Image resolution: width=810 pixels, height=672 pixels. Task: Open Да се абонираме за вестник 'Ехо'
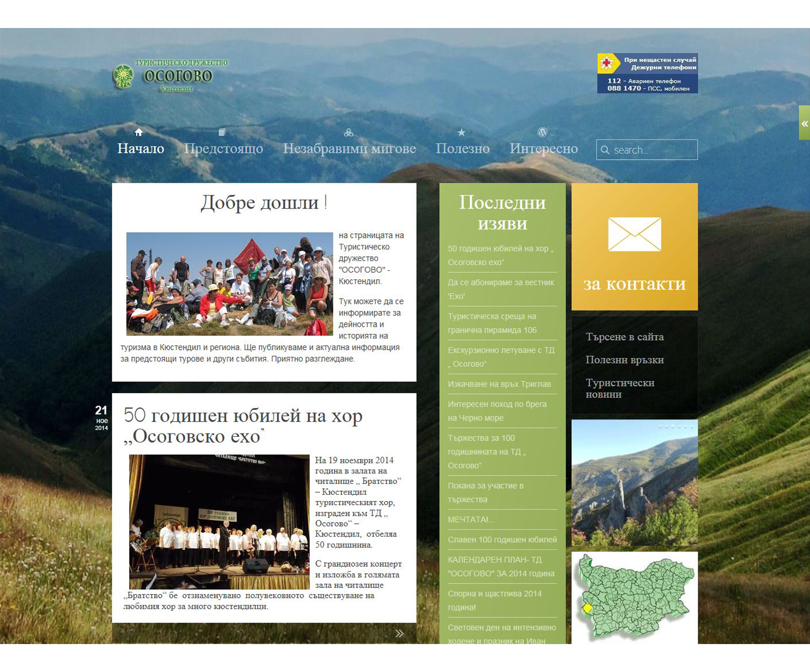501,290
